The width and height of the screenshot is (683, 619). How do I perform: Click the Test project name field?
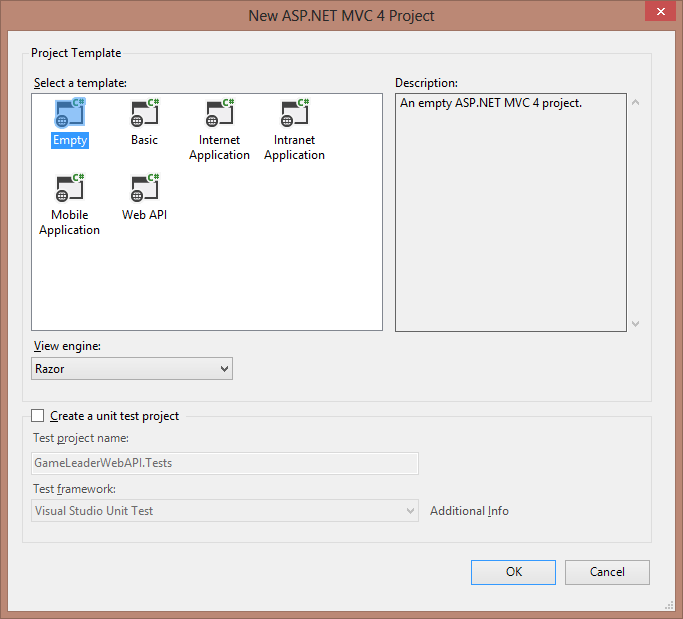point(225,463)
